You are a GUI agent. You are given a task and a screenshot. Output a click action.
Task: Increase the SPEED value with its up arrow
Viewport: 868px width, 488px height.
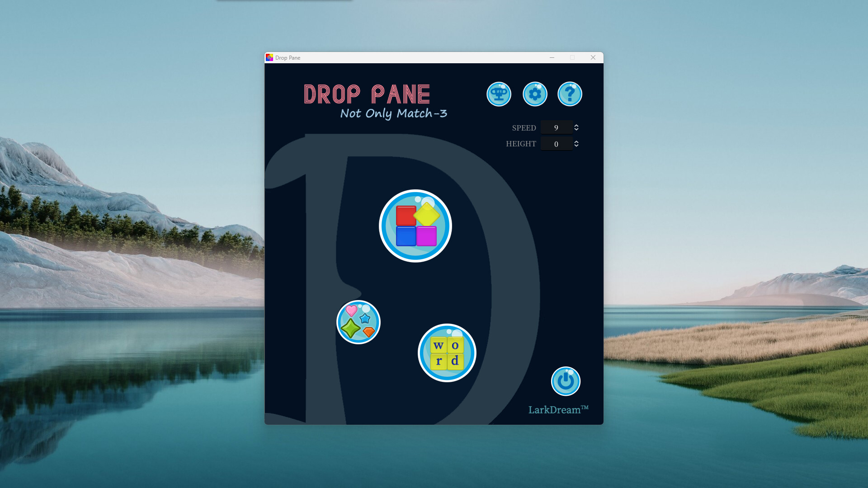pyautogui.click(x=576, y=125)
